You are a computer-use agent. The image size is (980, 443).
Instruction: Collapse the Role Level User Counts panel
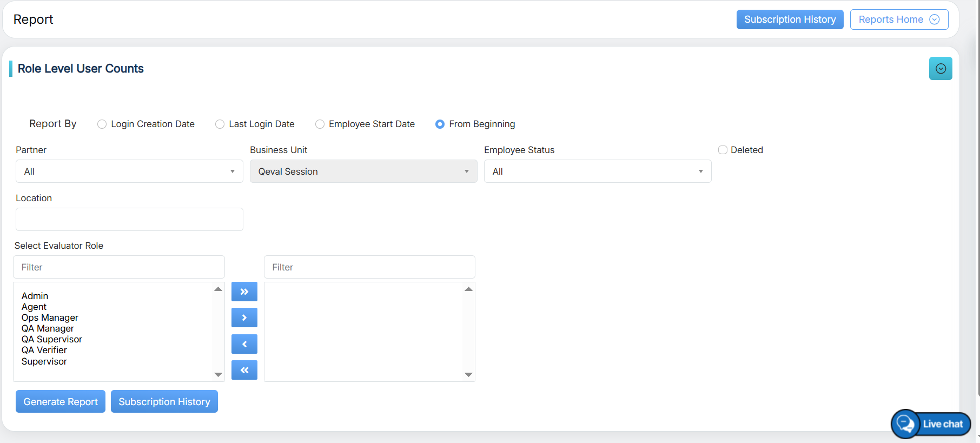940,69
